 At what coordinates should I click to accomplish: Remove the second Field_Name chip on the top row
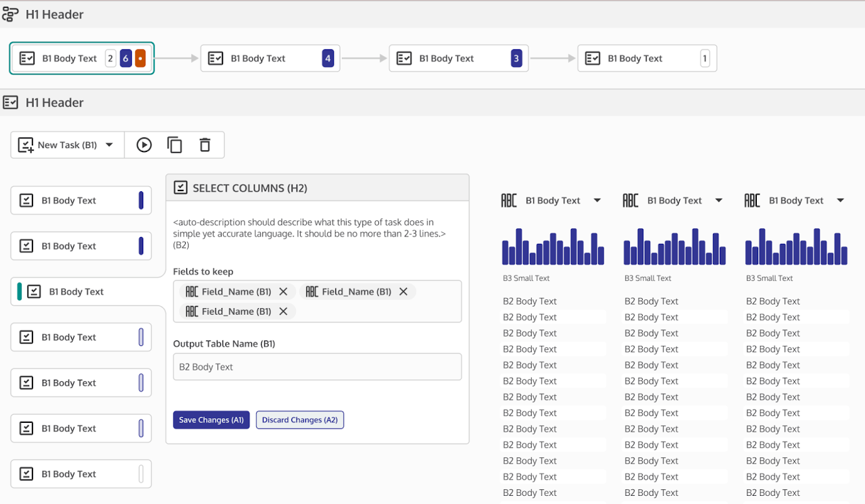403,291
